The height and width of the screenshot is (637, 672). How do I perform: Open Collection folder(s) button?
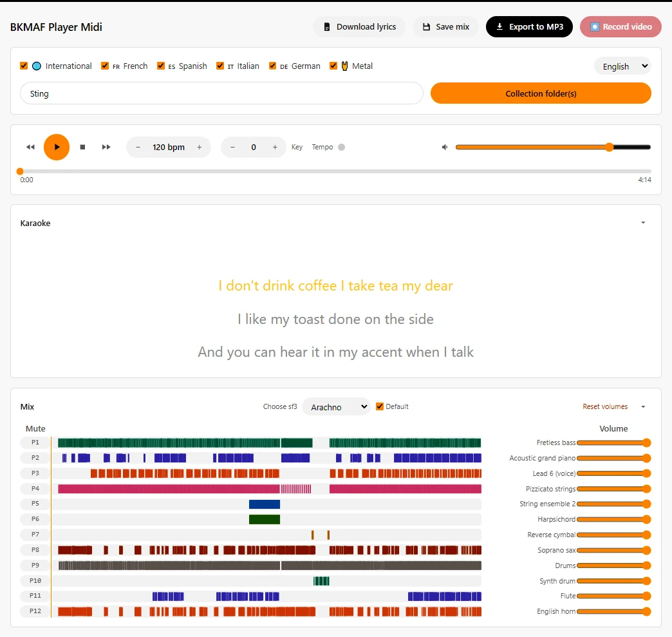point(541,93)
